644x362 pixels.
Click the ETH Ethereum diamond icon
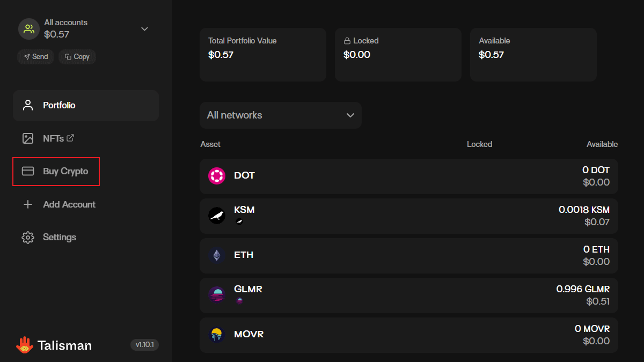click(217, 255)
